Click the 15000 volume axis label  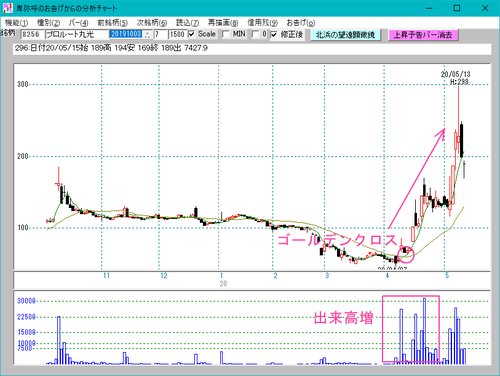pos(26,332)
